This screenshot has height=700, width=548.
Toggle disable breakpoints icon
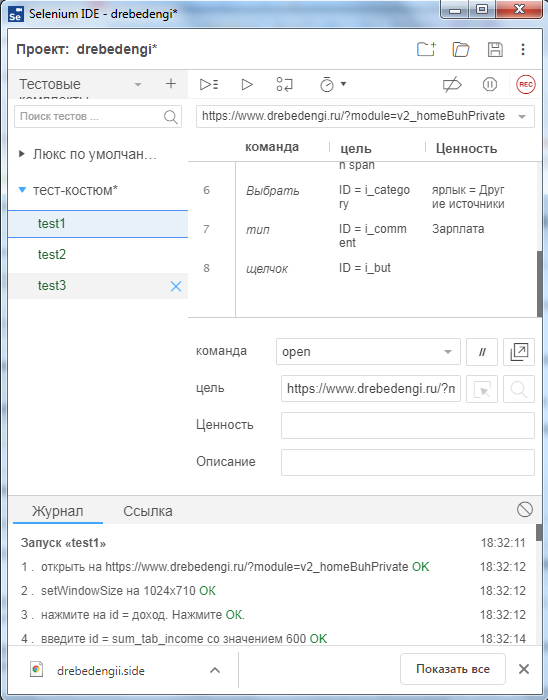pos(452,84)
